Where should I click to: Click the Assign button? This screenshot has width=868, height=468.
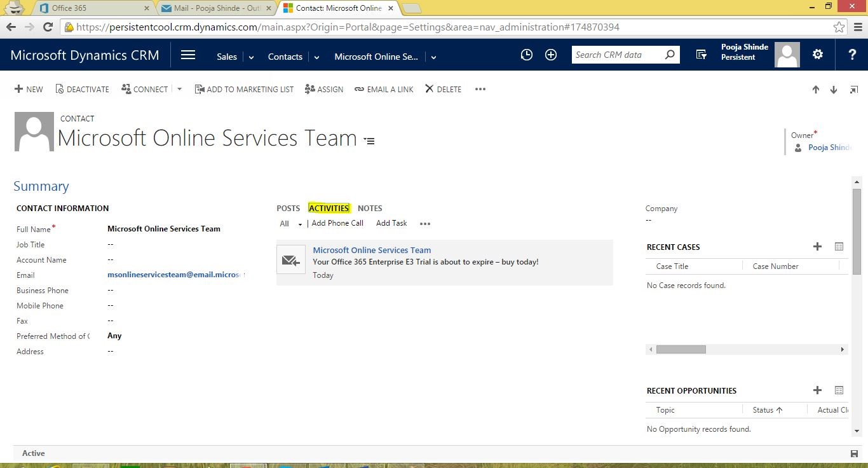point(324,89)
